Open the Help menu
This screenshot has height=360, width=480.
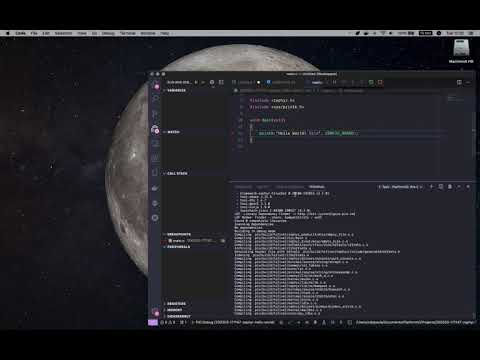(x=165, y=33)
